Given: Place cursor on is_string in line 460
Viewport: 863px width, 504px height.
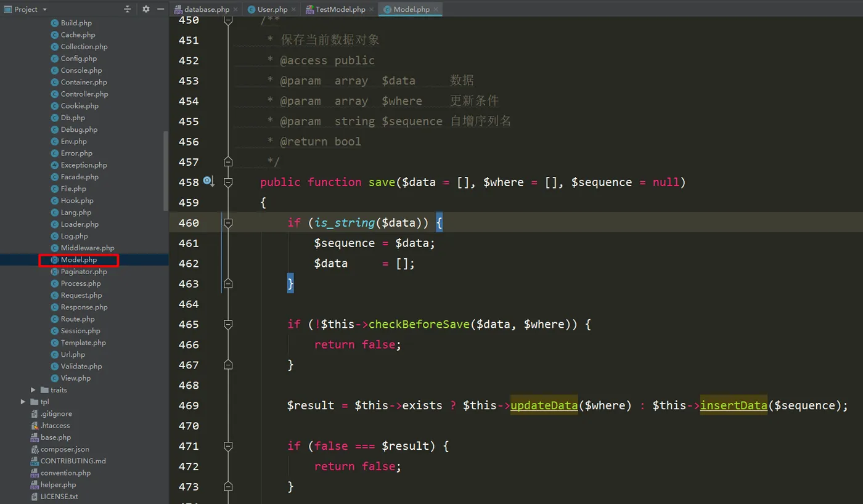Looking at the screenshot, I should (x=345, y=222).
